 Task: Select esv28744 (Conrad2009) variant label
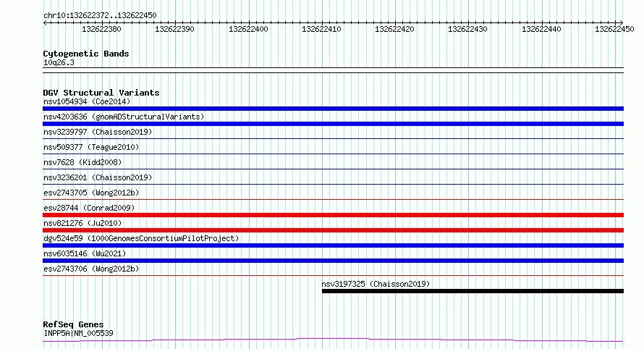click(x=89, y=208)
